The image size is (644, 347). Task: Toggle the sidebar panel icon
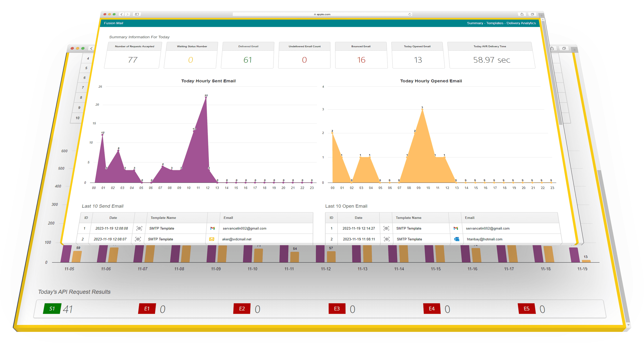coord(137,14)
